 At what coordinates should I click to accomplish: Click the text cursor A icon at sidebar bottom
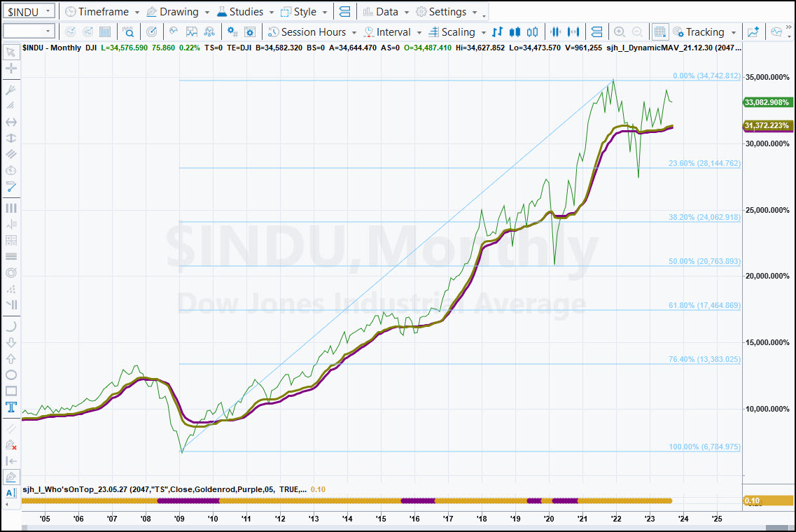coord(11,492)
